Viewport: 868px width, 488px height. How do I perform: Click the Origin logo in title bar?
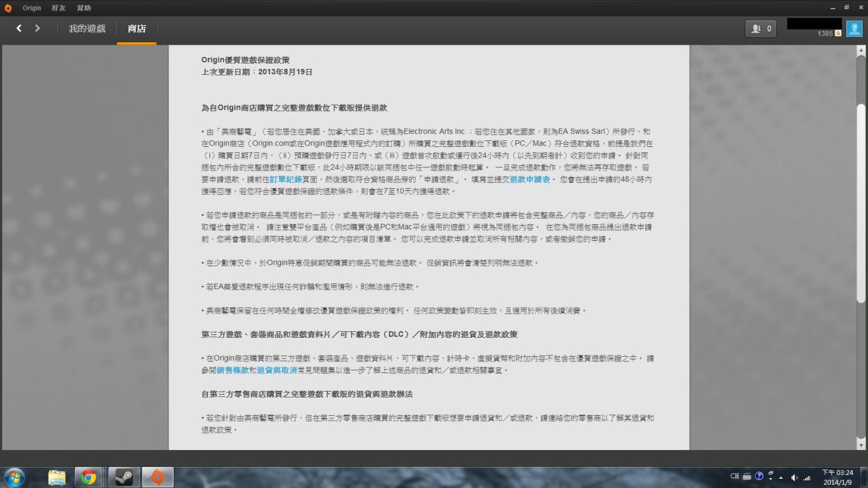point(8,8)
